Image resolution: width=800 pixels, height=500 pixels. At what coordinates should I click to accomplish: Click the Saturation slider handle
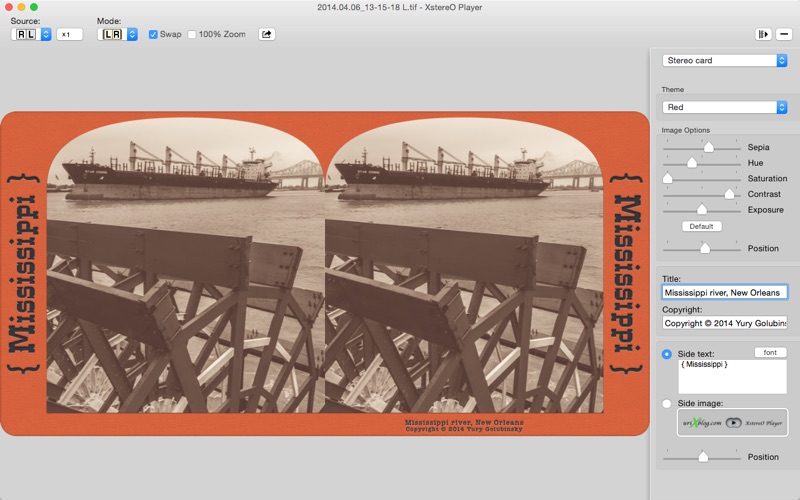pos(667,179)
